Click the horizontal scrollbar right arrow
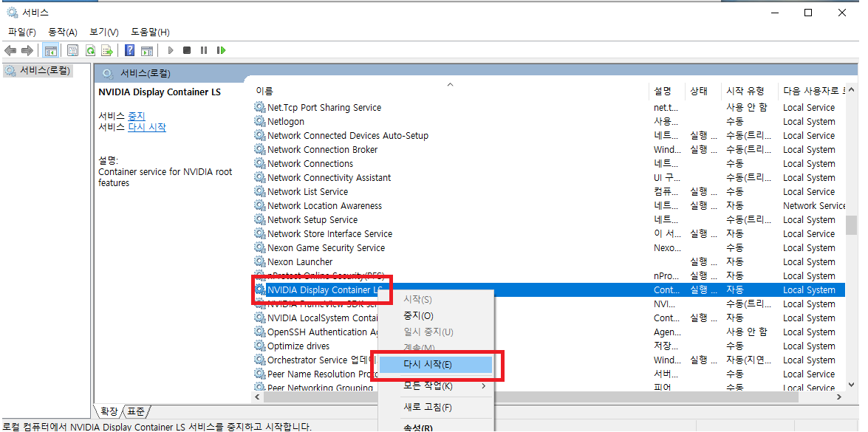 [839, 397]
